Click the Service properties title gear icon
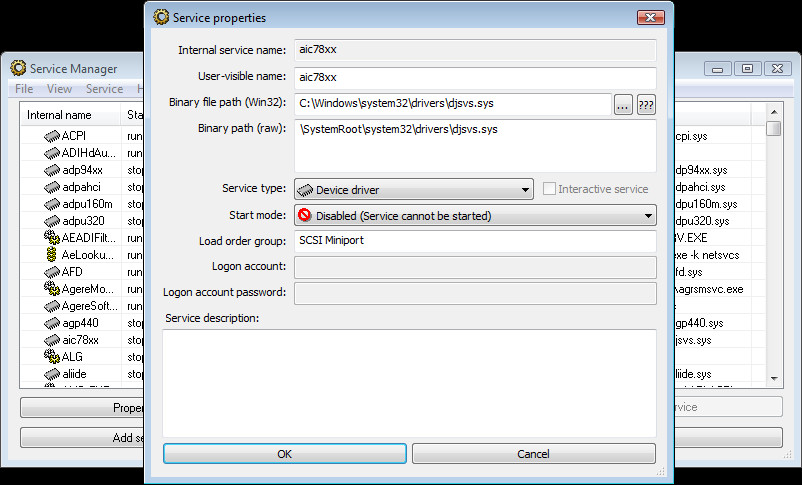This screenshot has width=802, height=485. pyautogui.click(x=161, y=17)
